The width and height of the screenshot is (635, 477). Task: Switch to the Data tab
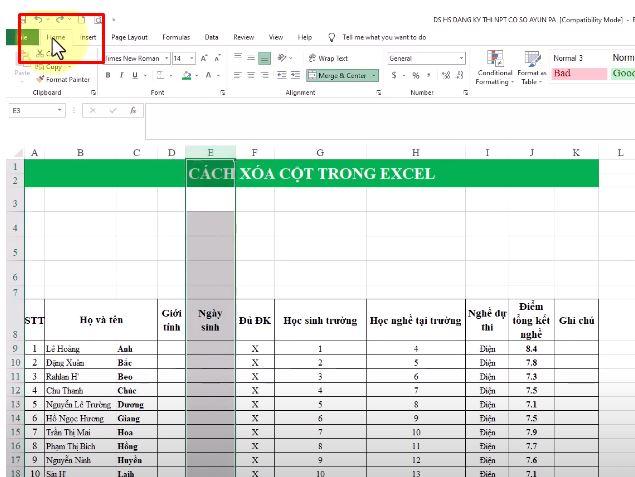[x=211, y=37]
